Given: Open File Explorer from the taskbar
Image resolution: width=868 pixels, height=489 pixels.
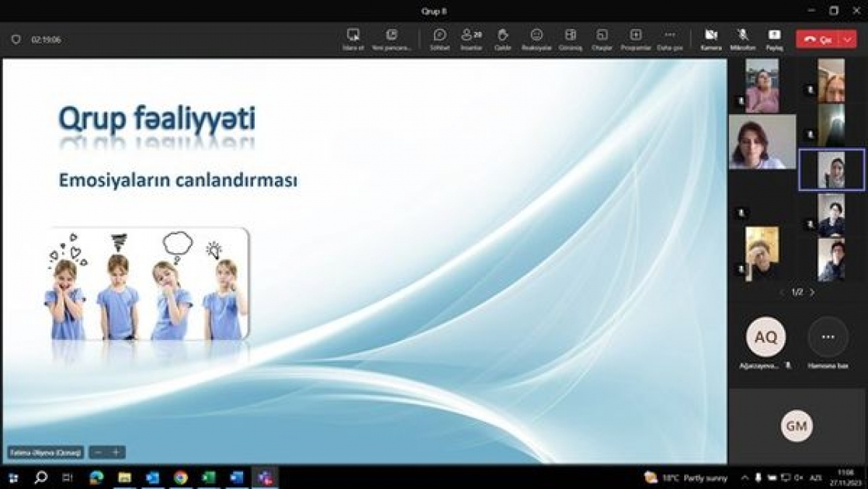Looking at the screenshot, I should [124, 477].
